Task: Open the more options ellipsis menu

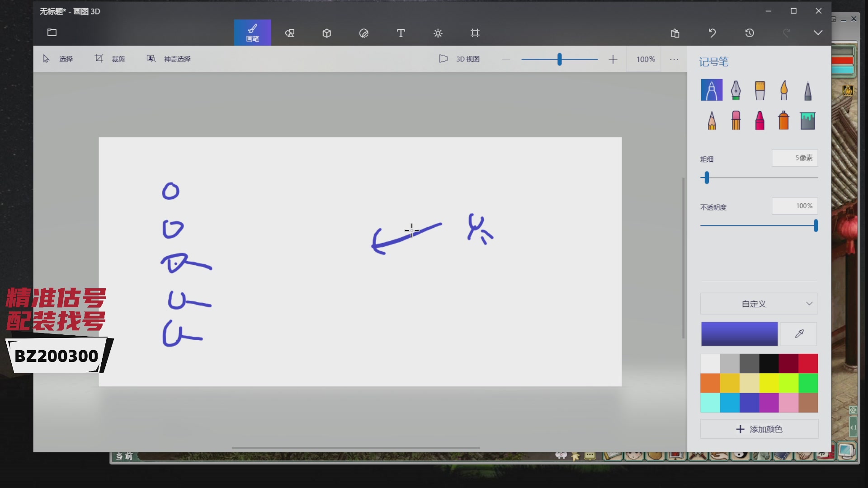Action: 674,59
